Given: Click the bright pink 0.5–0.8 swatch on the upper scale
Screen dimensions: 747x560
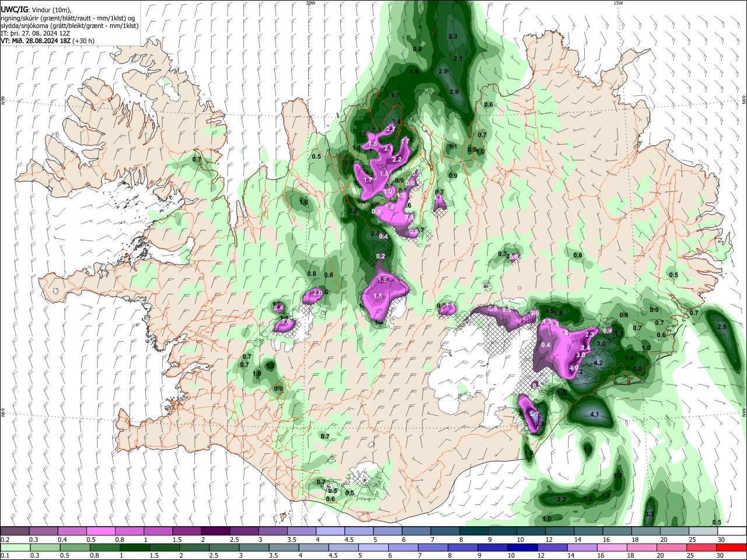Looking at the screenshot, I should point(100,531).
